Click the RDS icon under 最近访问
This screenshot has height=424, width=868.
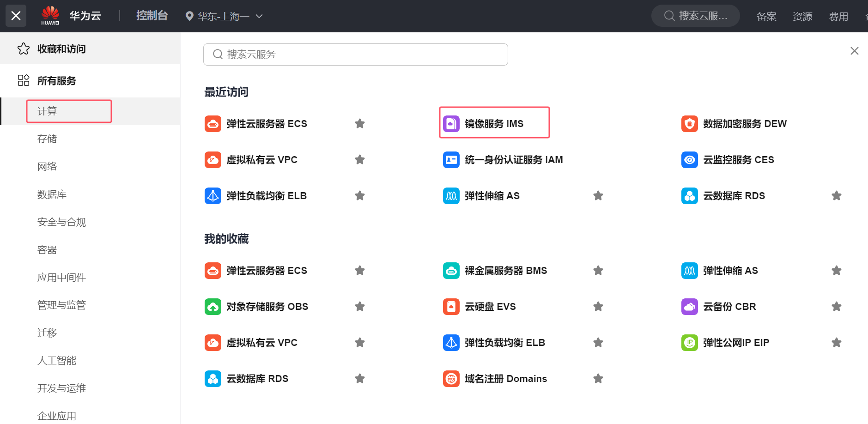coord(690,196)
